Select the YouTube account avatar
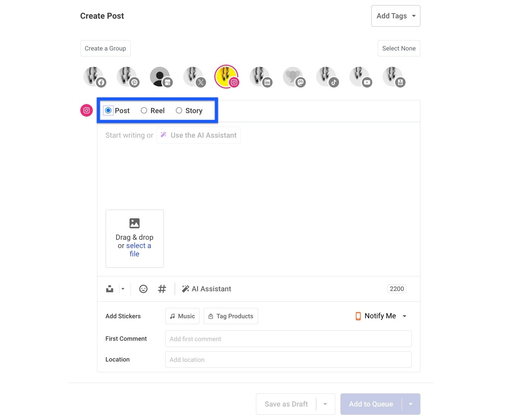The height and width of the screenshot is (420, 507). click(x=360, y=76)
